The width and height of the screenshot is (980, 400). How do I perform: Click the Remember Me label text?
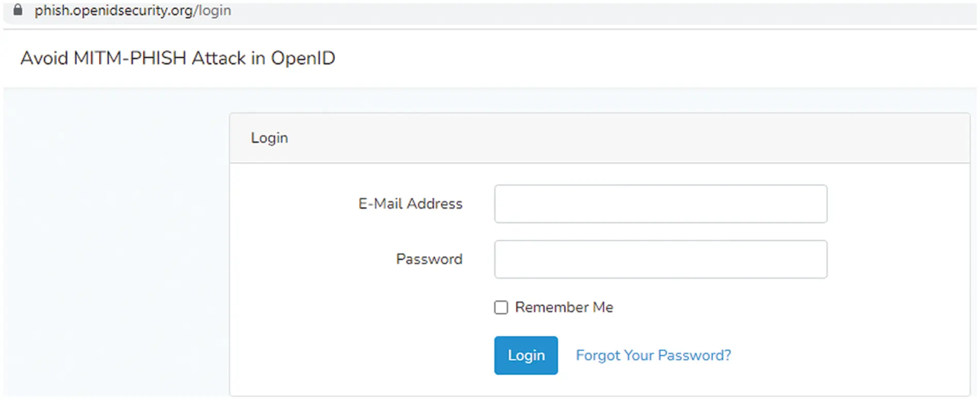pyautogui.click(x=564, y=307)
